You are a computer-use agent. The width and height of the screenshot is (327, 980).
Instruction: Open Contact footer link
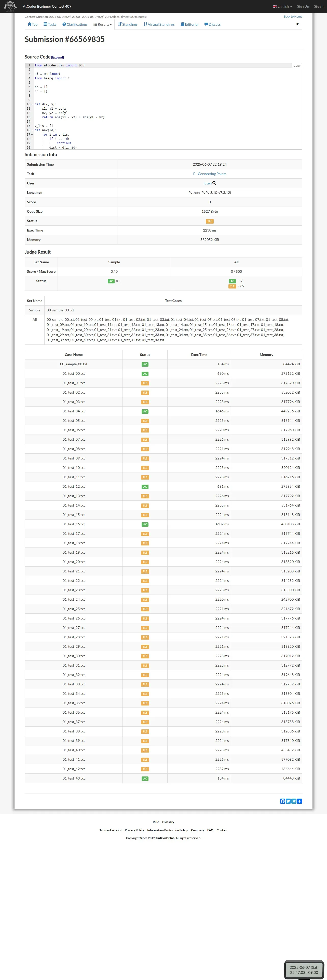(x=222, y=830)
